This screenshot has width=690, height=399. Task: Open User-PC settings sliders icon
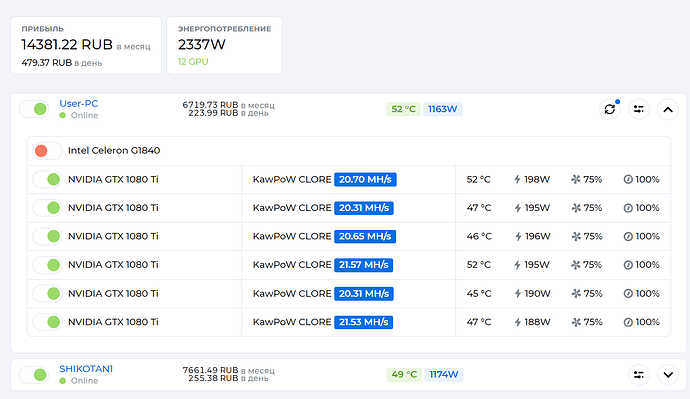coord(639,109)
